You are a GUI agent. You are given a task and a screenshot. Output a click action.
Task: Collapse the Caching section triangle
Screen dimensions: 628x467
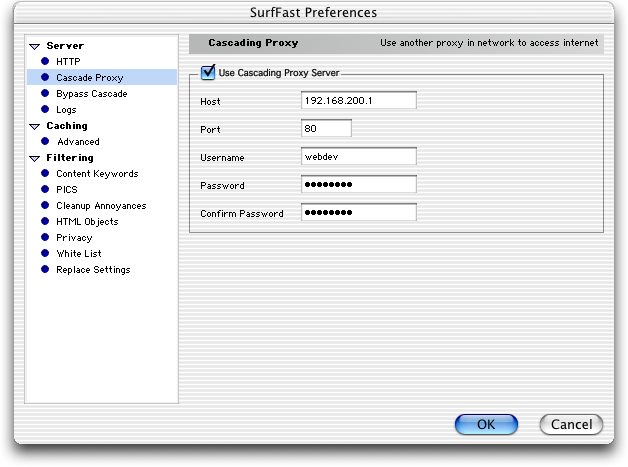tap(35, 127)
